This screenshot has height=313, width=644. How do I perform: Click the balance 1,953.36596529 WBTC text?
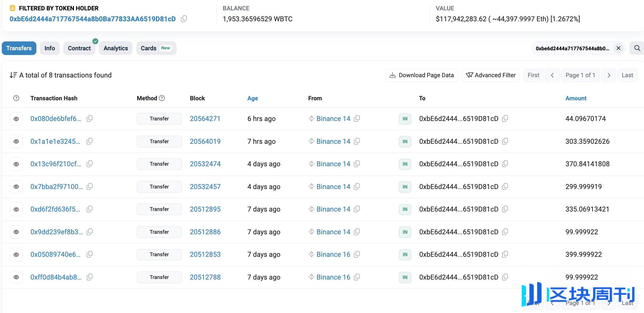pos(258,19)
